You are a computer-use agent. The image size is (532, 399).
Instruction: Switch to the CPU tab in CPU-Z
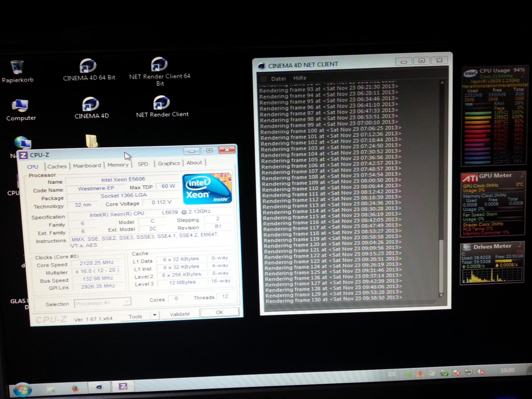coord(32,167)
